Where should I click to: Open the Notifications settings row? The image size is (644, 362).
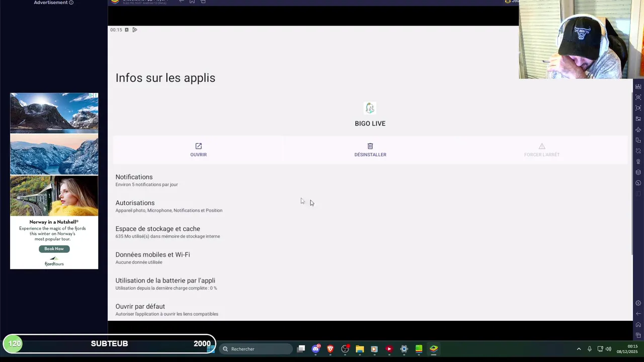click(x=370, y=180)
